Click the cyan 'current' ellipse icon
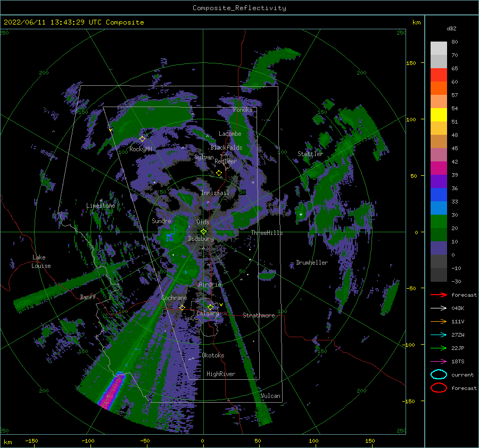 pos(439,374)
